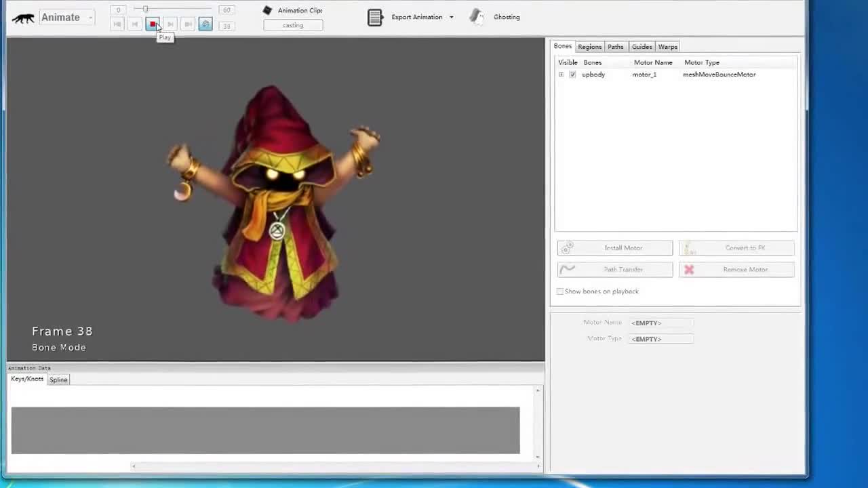Expand the upbody bone tree node
Screen dimensions: 868x488
point(561,75)
